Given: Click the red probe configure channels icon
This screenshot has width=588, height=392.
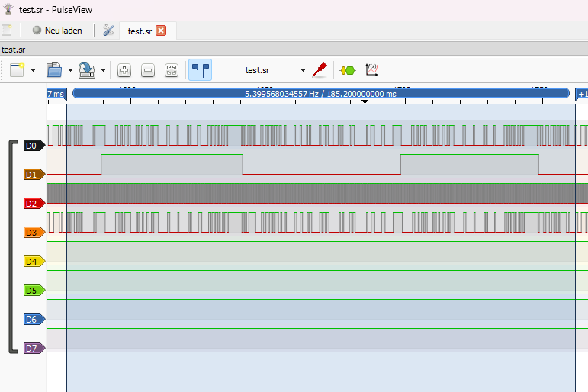Looking at the screenshot, I should (x=320, y=70).
